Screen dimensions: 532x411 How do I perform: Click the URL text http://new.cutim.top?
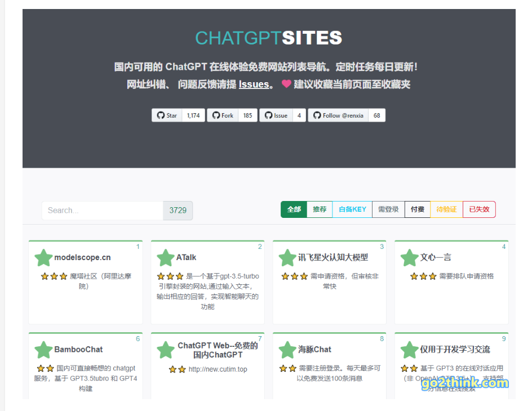(x=218, y=369)
